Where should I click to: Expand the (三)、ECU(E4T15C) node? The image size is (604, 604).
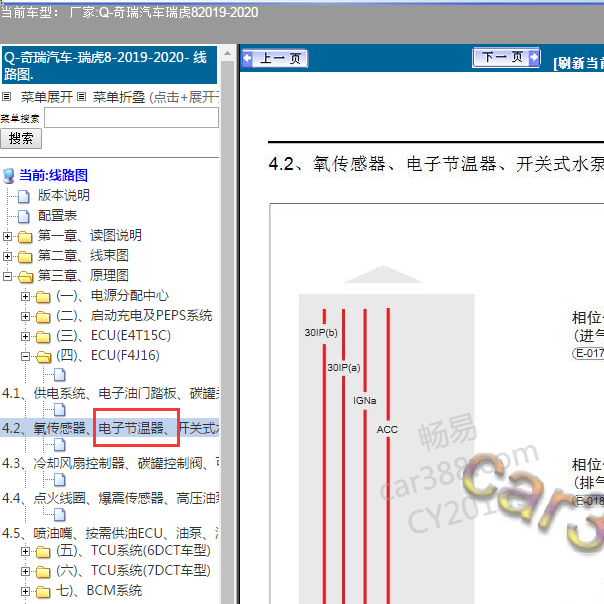click(x=25, y=336)
